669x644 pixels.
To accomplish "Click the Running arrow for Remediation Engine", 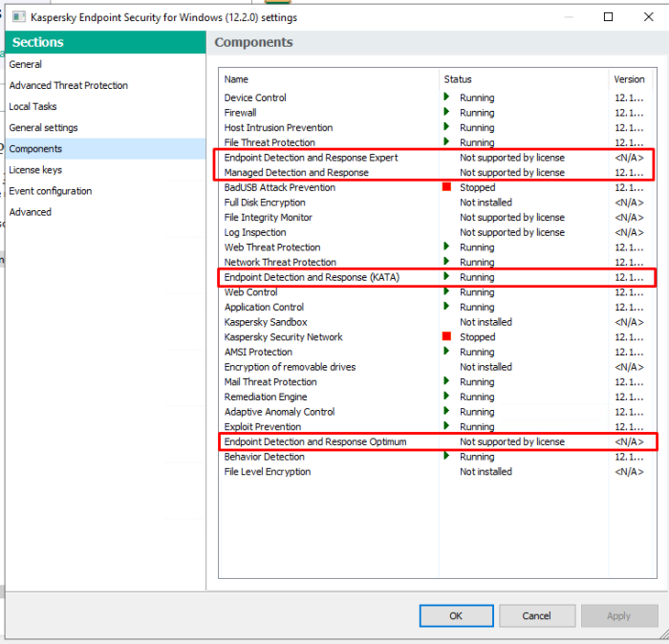I will pos(446,396).
